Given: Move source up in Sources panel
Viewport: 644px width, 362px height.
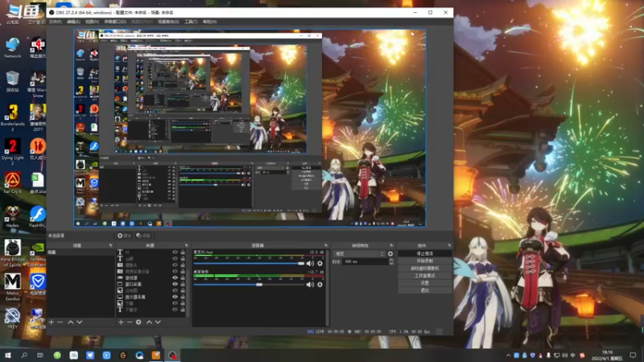Looking at the screenshot, I should point(149,323).
